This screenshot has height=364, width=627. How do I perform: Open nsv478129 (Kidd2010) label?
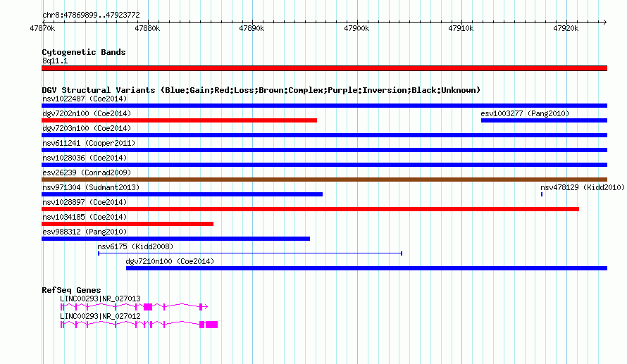(583, 187)
